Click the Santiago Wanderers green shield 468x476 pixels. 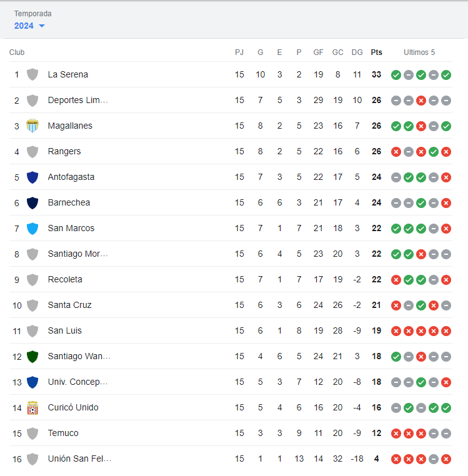point(32,356)
